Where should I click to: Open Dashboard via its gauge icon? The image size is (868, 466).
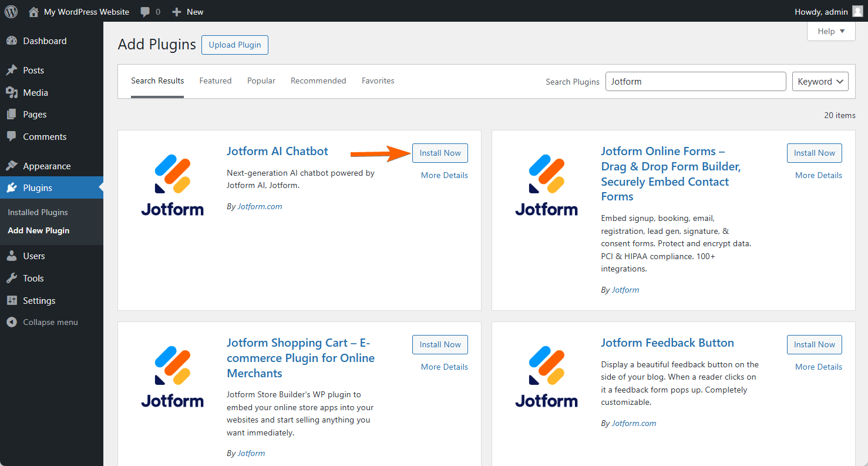point(12,41)
